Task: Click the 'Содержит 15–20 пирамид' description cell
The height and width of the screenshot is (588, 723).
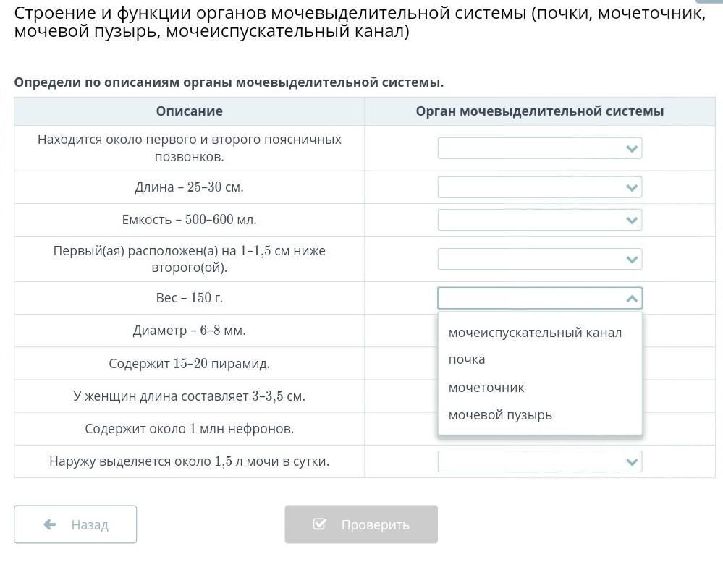Action: [x=189, y=363]
